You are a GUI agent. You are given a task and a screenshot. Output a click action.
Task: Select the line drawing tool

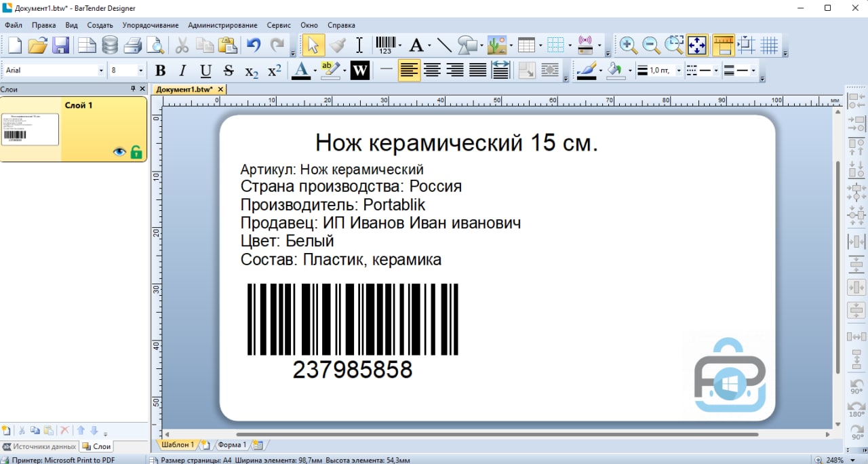tap(444, 45)
